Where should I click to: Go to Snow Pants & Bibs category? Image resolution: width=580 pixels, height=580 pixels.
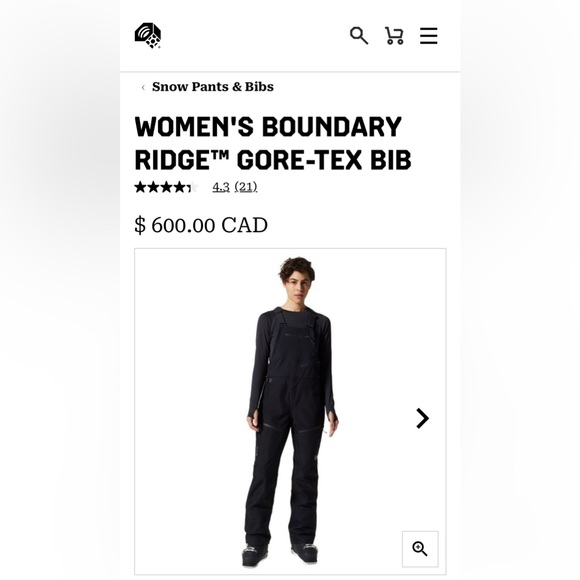pyautogui.click(x=213, y=87)
